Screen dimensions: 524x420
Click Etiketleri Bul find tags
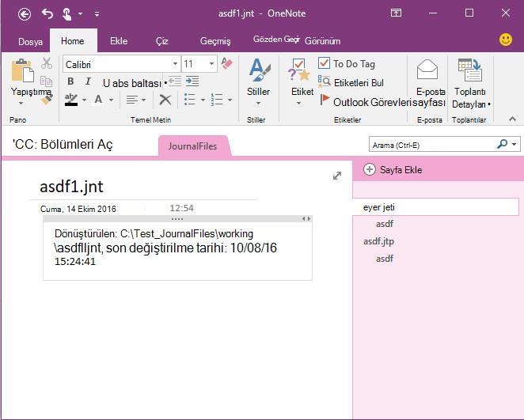point(351,82)
